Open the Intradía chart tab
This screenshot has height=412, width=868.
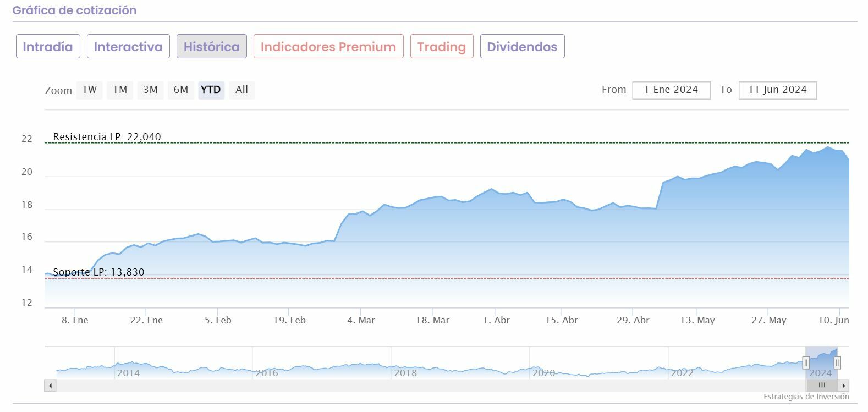48,47
